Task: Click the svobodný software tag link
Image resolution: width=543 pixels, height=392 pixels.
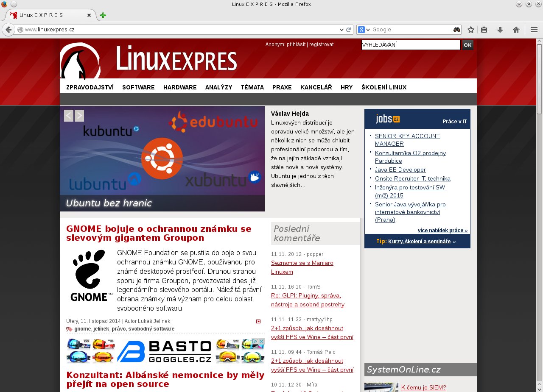Action: (x=151, y=329)
